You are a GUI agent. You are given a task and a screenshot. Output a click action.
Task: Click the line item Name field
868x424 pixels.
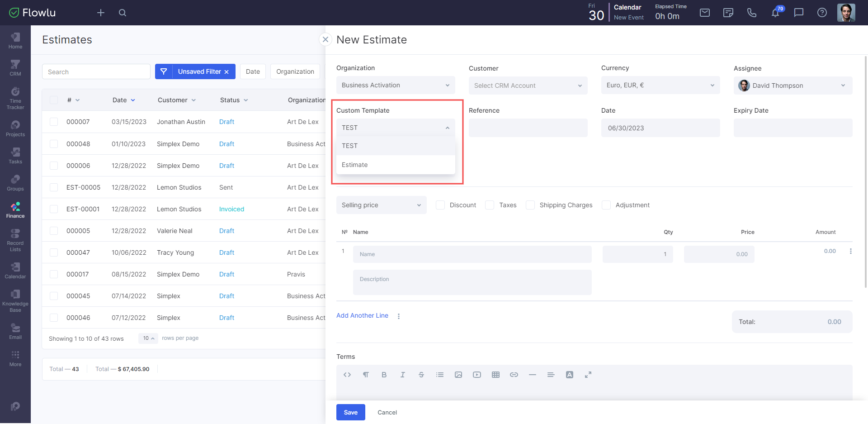pyautogui.click(x=472, y=254)
